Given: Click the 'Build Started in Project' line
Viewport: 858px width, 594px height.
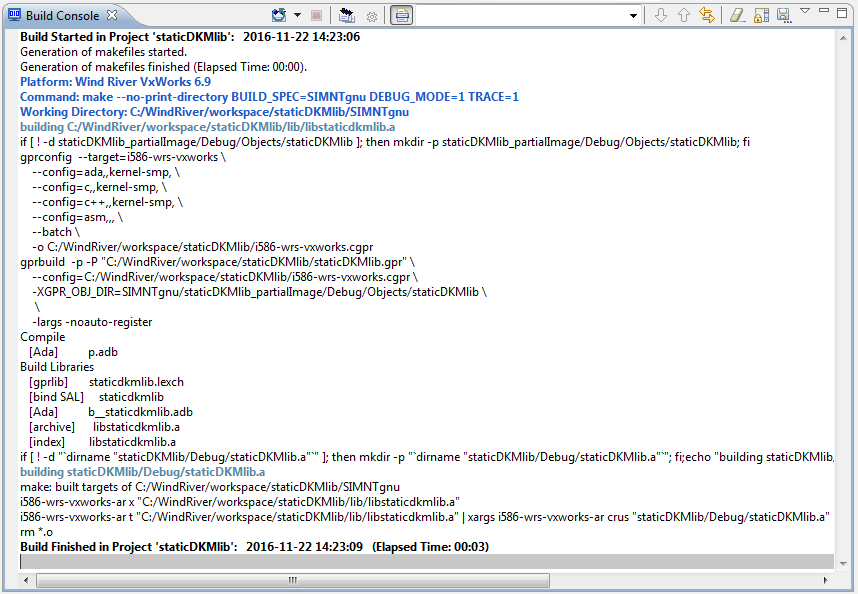Looking at the screenshot, I should point(190,37).
